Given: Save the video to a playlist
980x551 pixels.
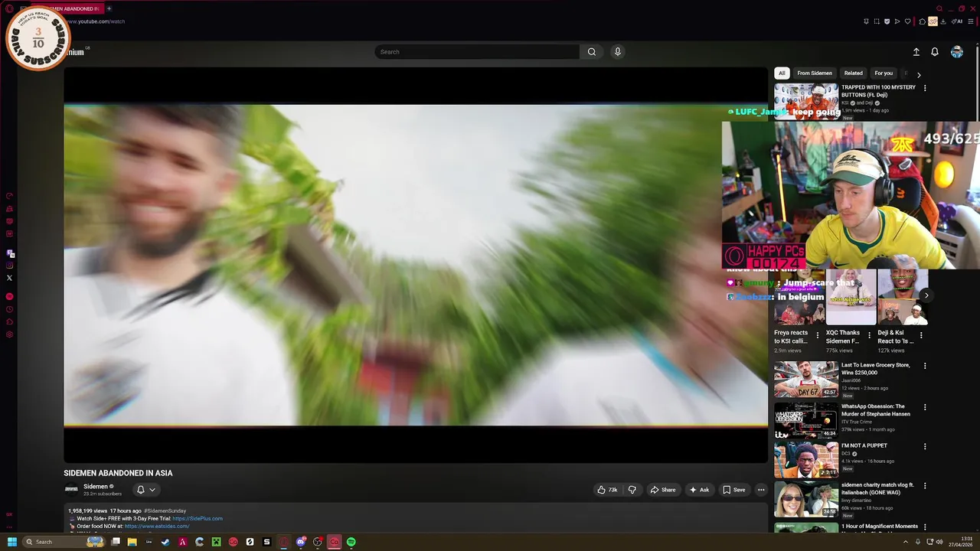Looking at the screenshot, I should click(x=733, y=490).
